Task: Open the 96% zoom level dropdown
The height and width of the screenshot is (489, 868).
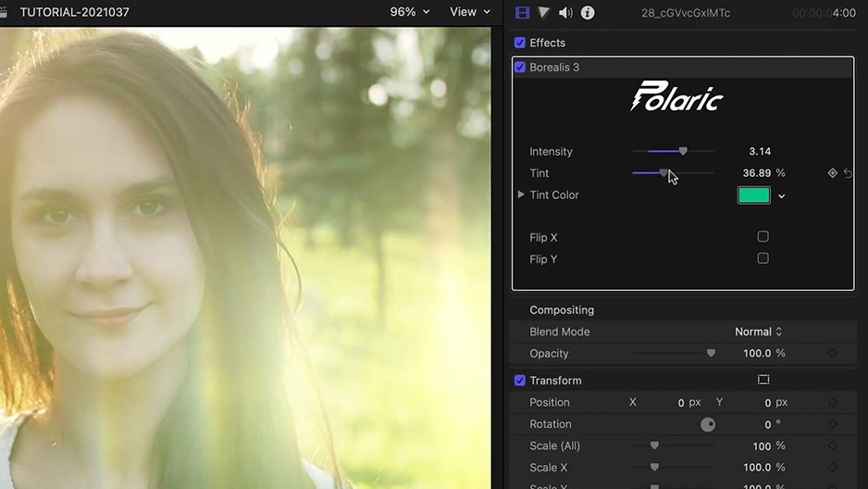Action: [x=410, y=12]
